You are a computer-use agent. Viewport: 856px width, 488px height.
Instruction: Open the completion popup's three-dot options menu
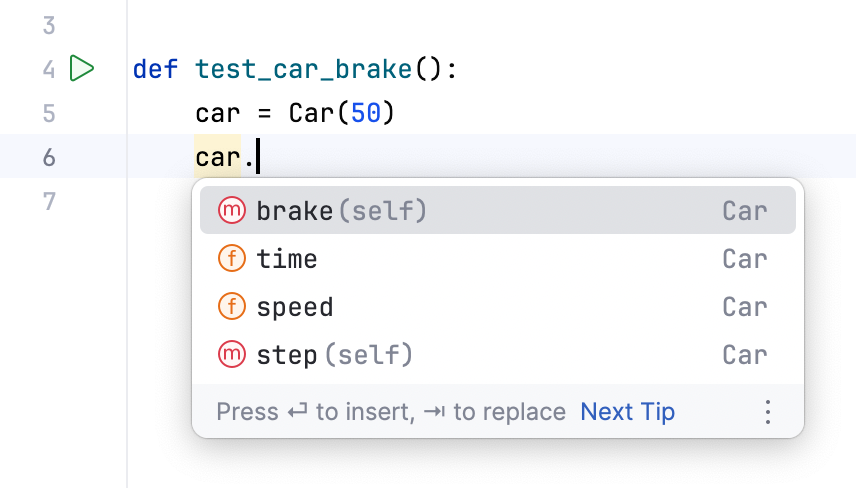click(768, 412)
